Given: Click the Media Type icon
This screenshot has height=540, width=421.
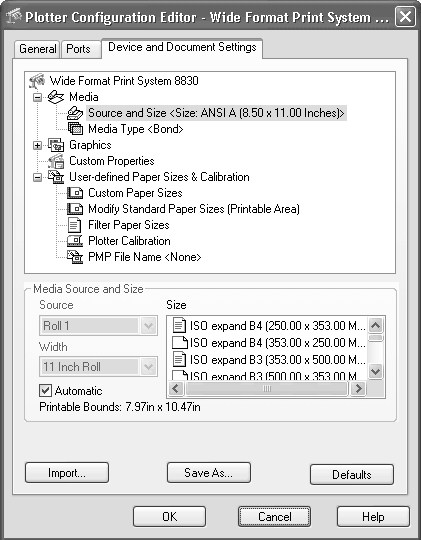Looking at the screenshot, I should [75, 129].
